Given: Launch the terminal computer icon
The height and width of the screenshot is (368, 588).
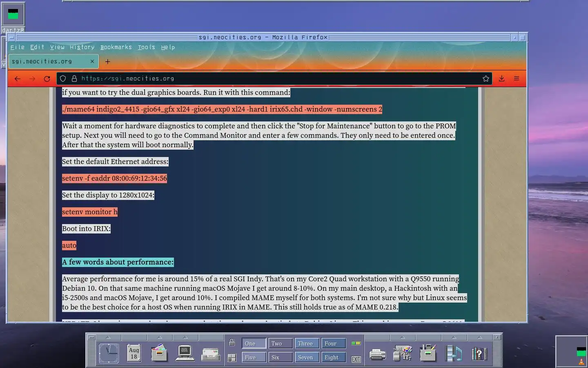Looking at the screenshot, I should [185, 353].
